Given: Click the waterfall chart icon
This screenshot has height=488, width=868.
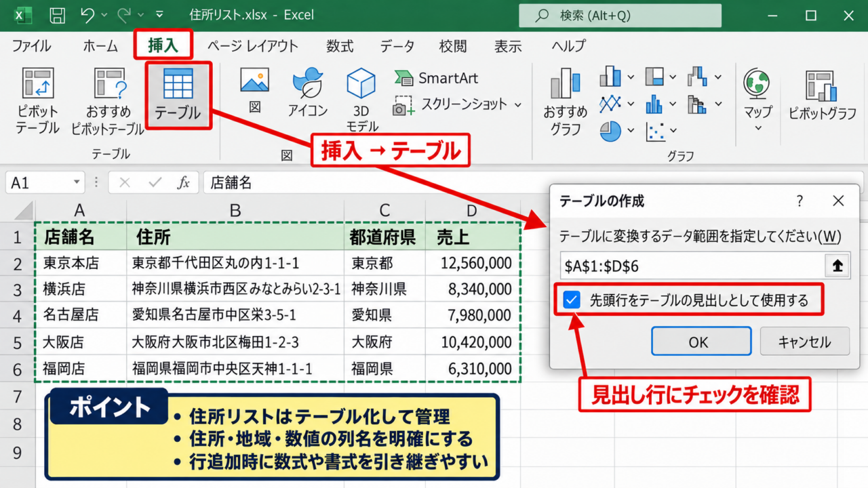Looking at the screenshot, I should [697, 77].
